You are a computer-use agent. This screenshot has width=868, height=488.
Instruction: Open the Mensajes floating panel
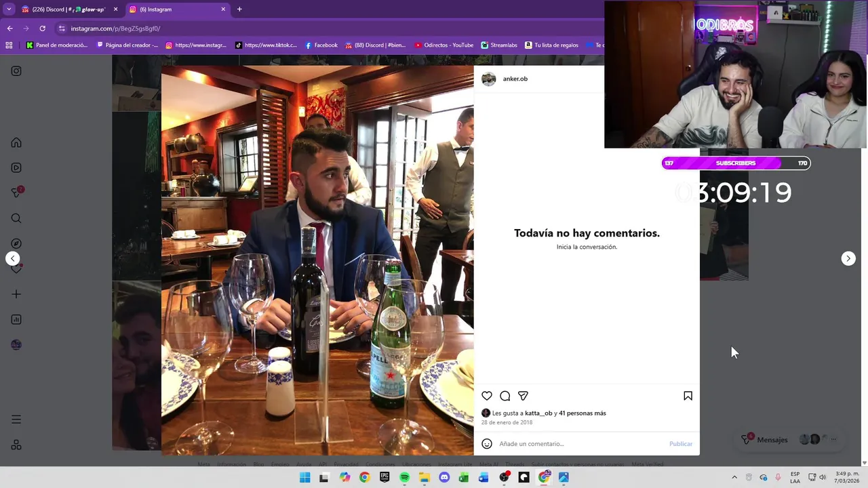(790, 440)
